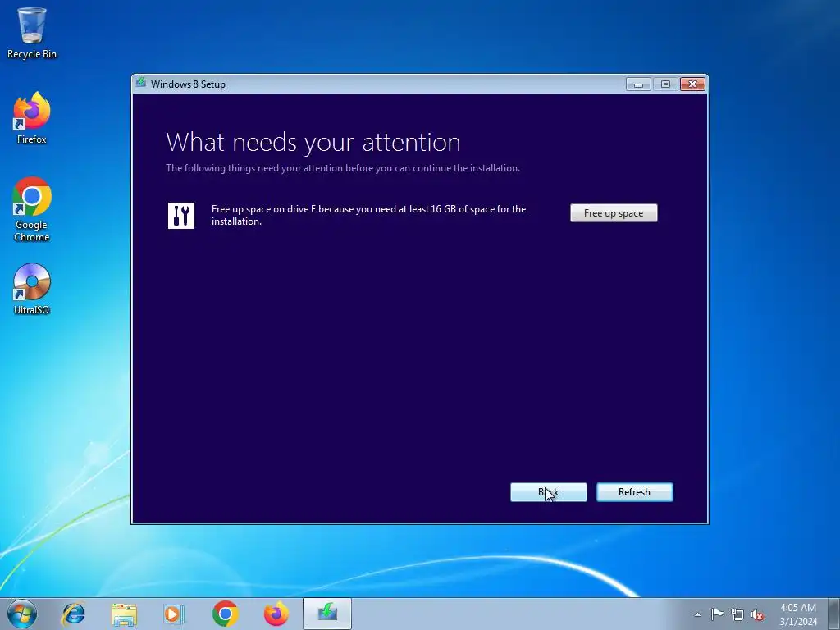Select Windows 8 Setup taskbar button
Viewport: 840px width, 630px height.
pos(326,614)
